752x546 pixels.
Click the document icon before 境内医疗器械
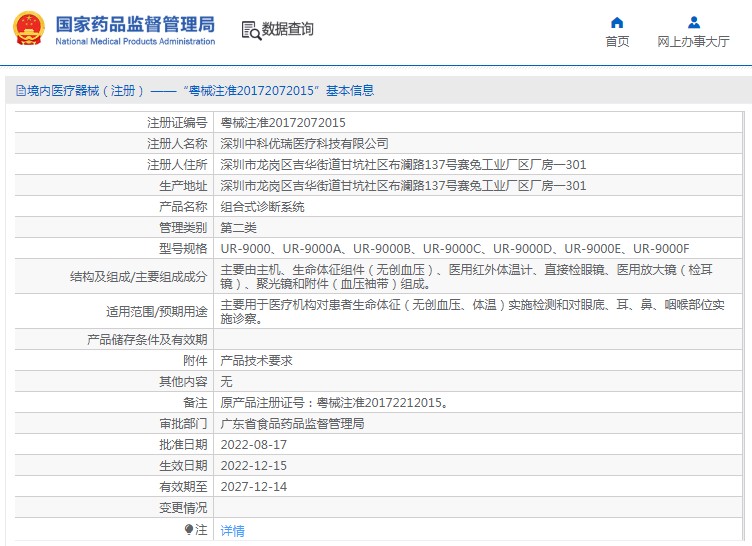(x=21, y=91)
